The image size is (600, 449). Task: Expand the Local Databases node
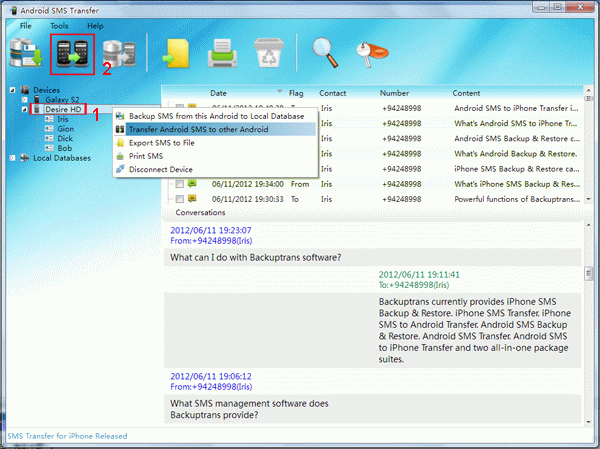click(x=12, y=158)
